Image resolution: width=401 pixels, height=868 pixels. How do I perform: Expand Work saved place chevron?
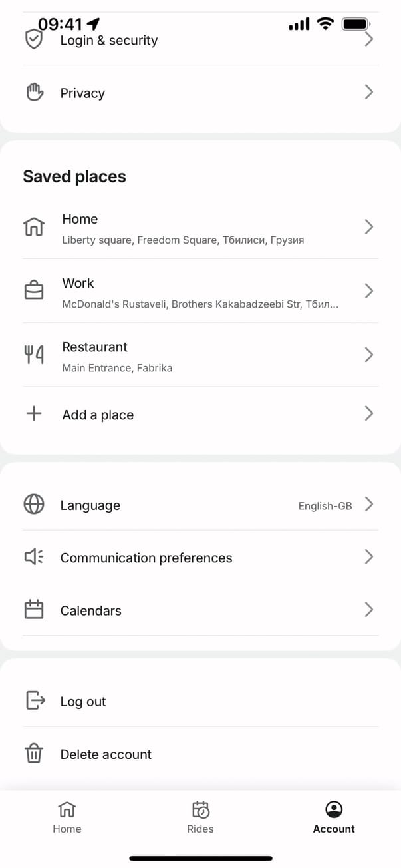click(x=368, y=291)
